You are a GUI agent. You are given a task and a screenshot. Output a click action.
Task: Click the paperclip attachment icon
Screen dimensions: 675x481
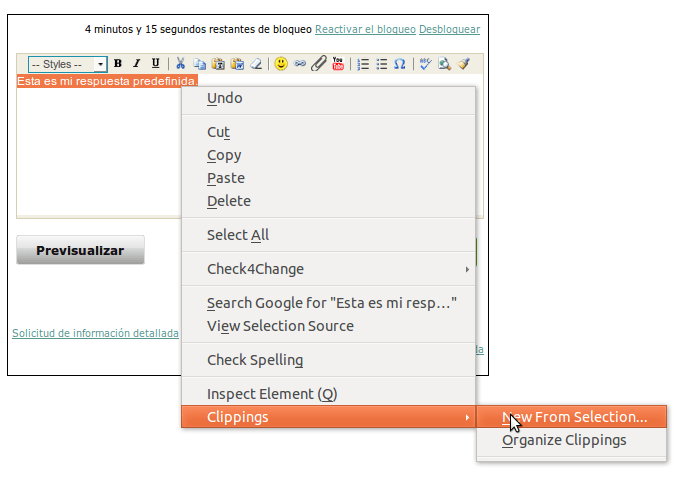[x=318, y=64]
